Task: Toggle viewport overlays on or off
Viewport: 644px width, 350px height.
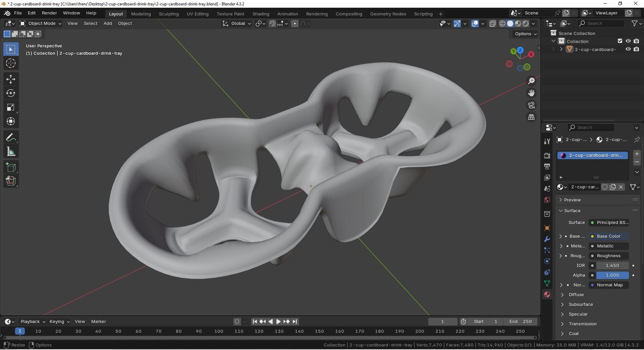Action: pyautogui.click(x=475, y=24)
